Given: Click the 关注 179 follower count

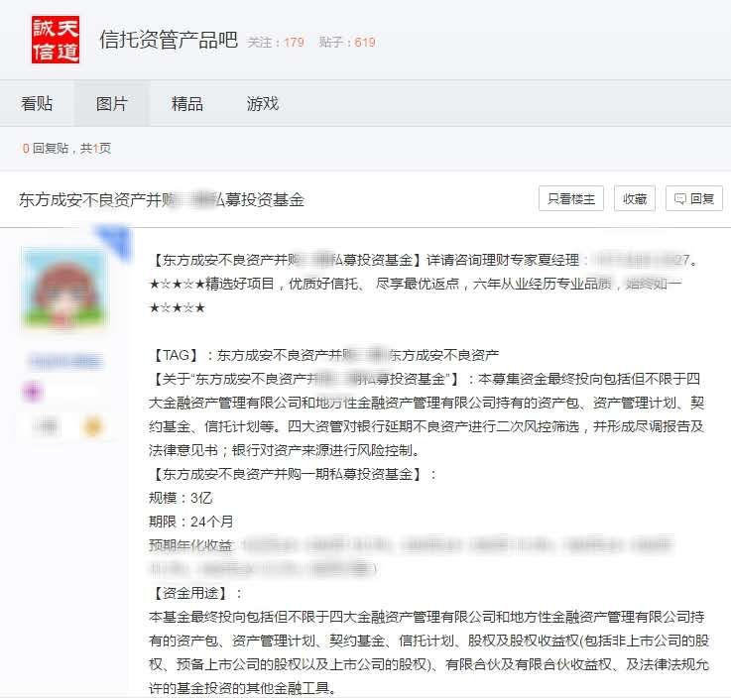Looking at the screenshot, I should (x=276, y=43).
